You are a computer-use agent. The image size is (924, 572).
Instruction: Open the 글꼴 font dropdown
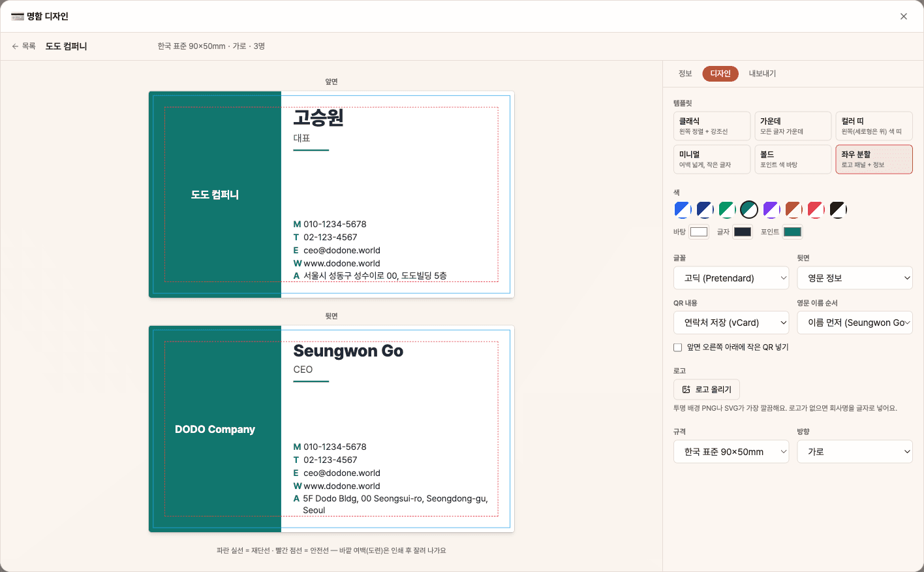pyautogui.click(x=731, y=278)
